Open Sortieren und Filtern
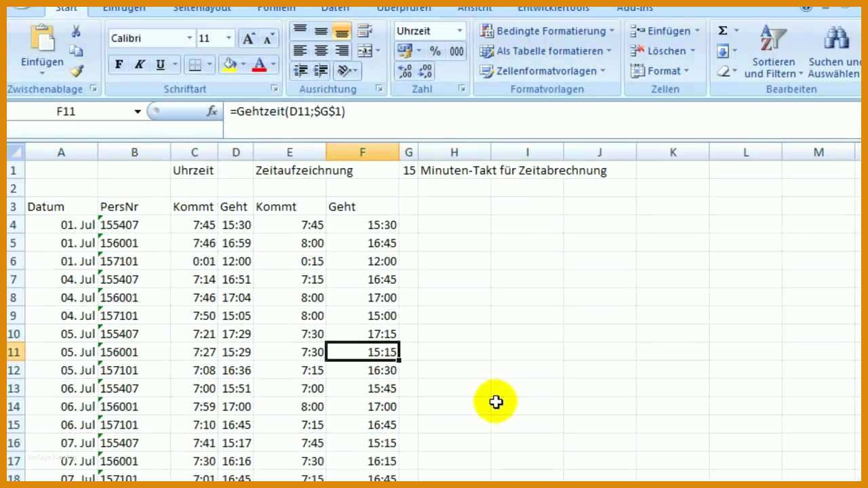The height and width of the screenshot is (488, 868). point(773,52)
